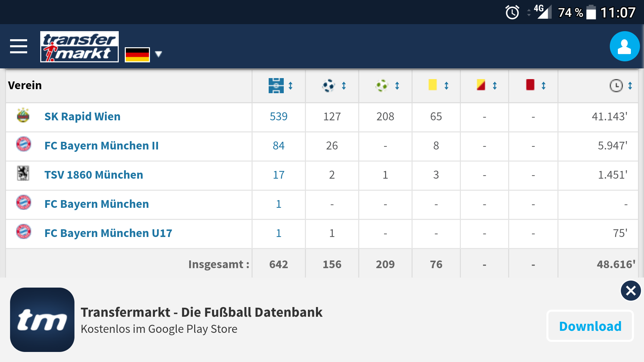This screenshot has width=644, height=362.
Task: Click the SK Rapid Wien crest
Action: pos(23,115)
